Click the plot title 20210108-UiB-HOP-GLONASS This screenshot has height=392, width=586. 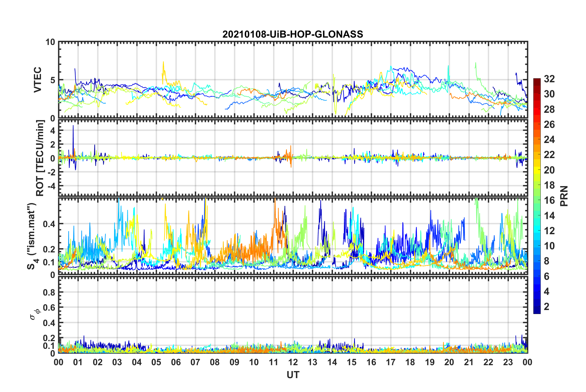click(293, 34)
